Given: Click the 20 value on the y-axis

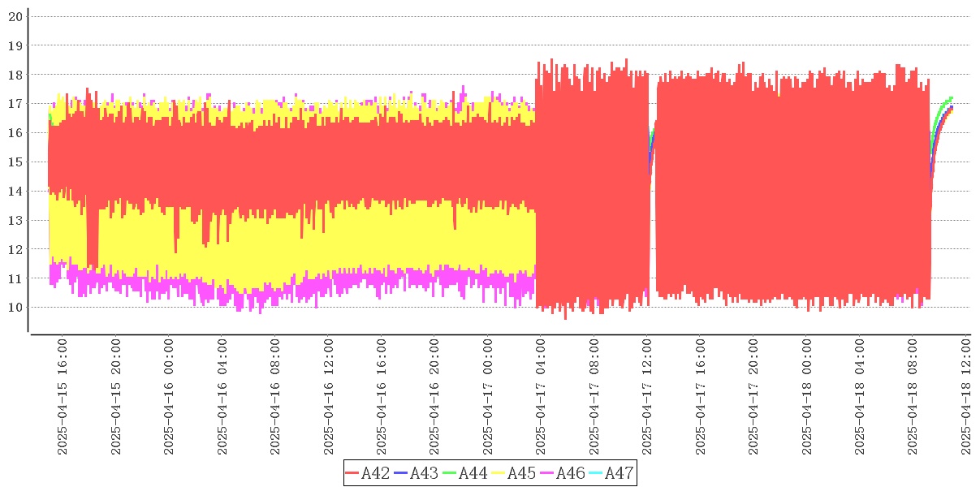Looking at the screenshot, I should (x=14, y=16).
